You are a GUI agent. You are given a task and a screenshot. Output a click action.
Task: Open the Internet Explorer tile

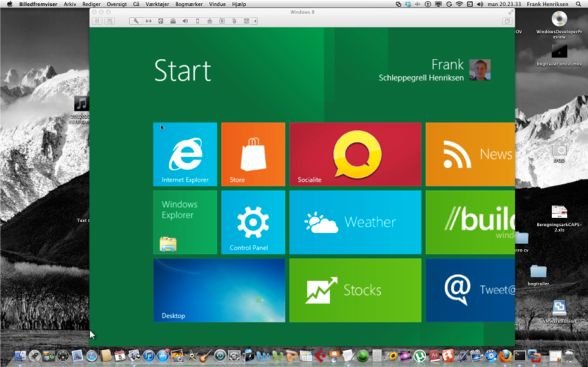[x=185, y=154]
